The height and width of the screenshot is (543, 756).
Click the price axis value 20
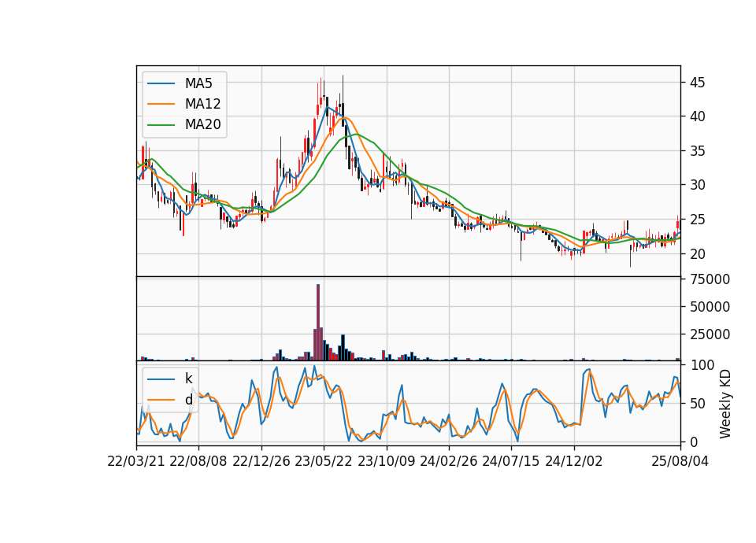697,254
